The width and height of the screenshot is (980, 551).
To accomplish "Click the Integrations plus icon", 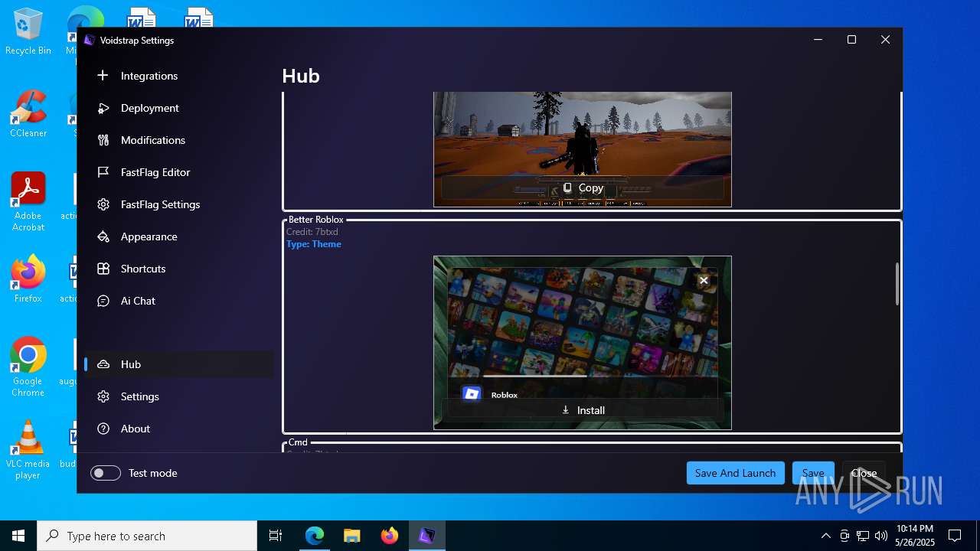I will (x=103, y=76).
